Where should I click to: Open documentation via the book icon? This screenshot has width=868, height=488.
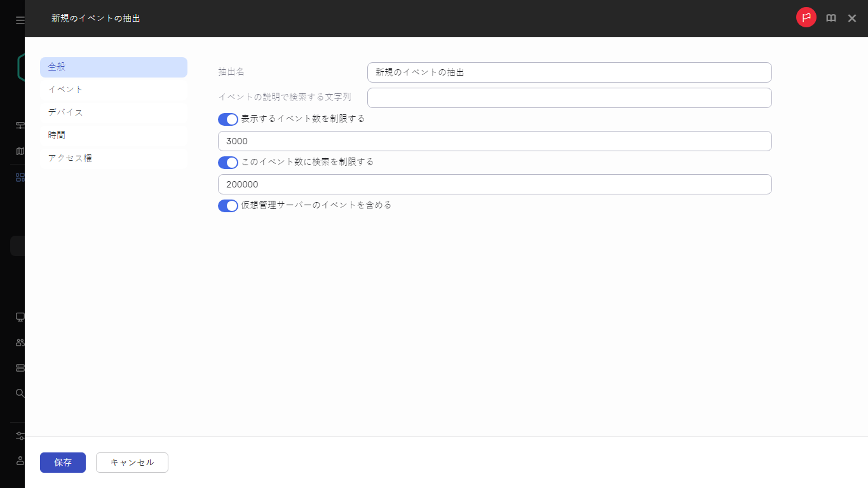pyautogui.click(x=831, y=18)
